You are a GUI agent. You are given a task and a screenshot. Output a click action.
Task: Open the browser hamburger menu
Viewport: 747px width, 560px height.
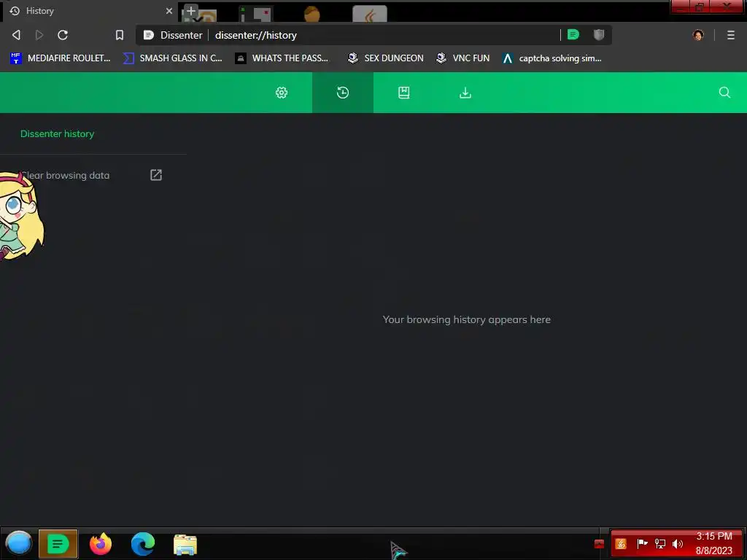point(731,35)
